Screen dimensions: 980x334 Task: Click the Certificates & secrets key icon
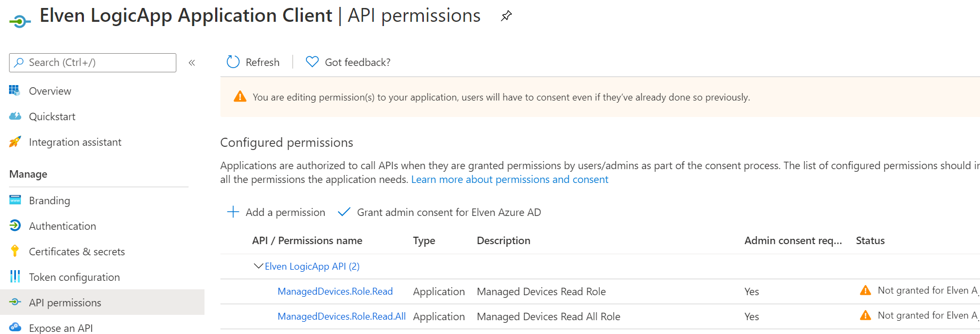point(15,251)
